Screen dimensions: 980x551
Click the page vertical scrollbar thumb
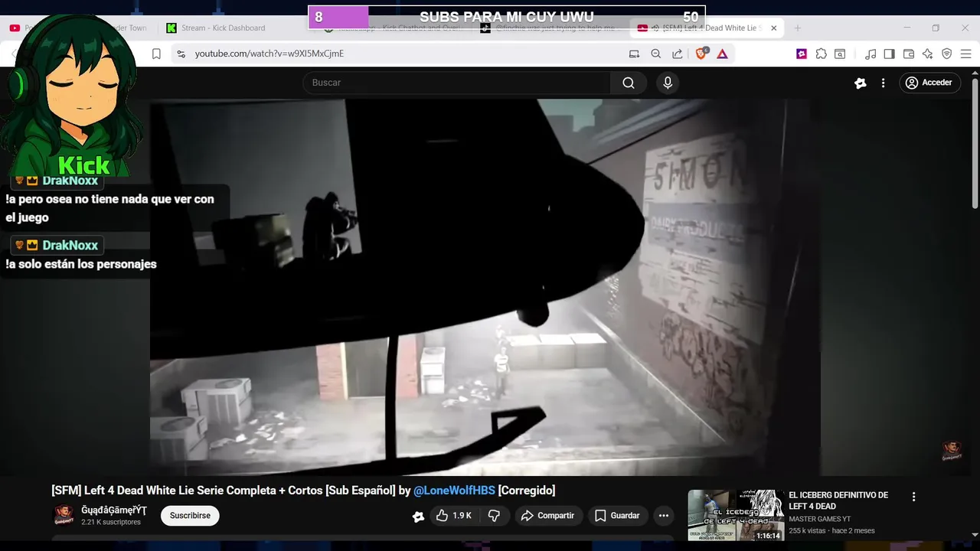pyautogui.click(x=975, y=142)
